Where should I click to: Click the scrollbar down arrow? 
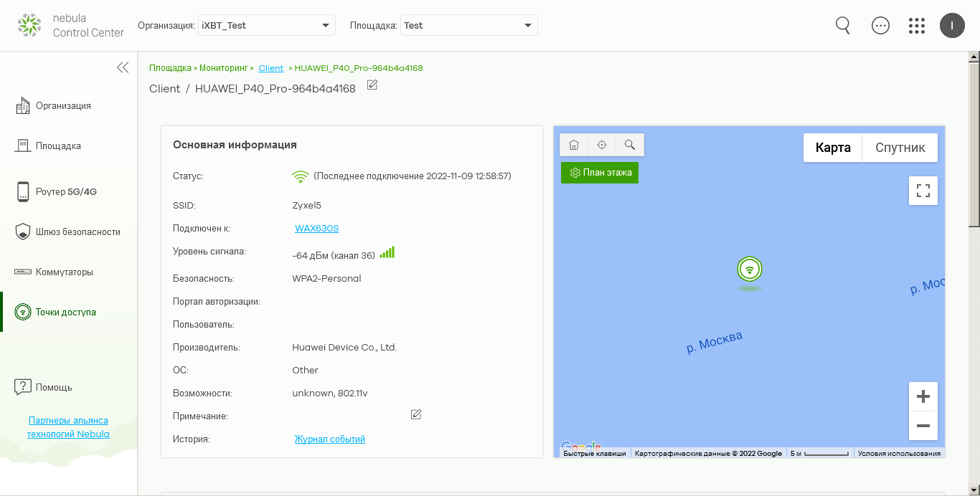(x=974, y=490)
